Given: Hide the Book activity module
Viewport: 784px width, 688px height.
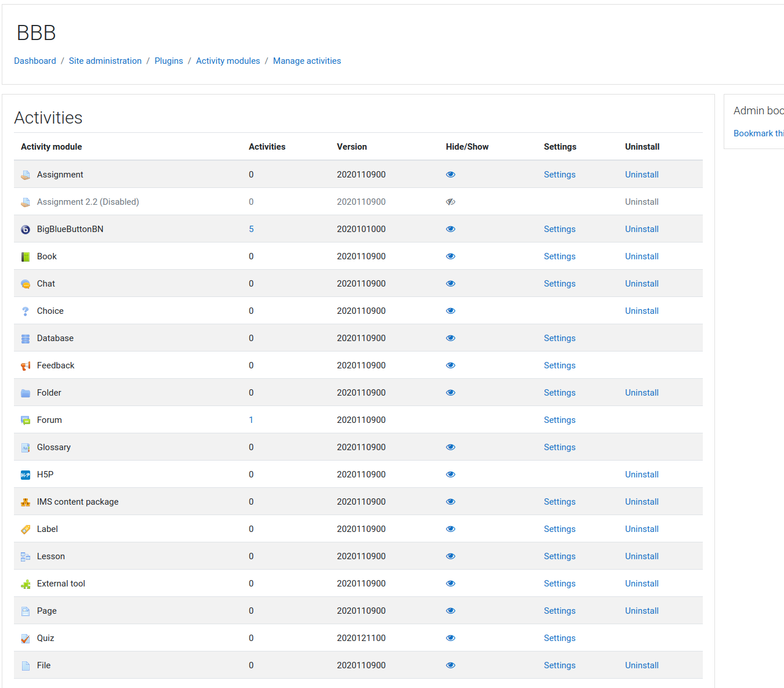Looking at the screenshot, I should 451,256.
